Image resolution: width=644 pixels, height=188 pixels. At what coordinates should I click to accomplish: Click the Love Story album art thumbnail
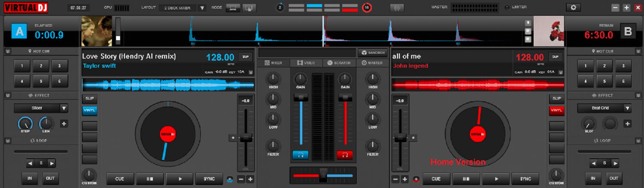tap(97, 31)
